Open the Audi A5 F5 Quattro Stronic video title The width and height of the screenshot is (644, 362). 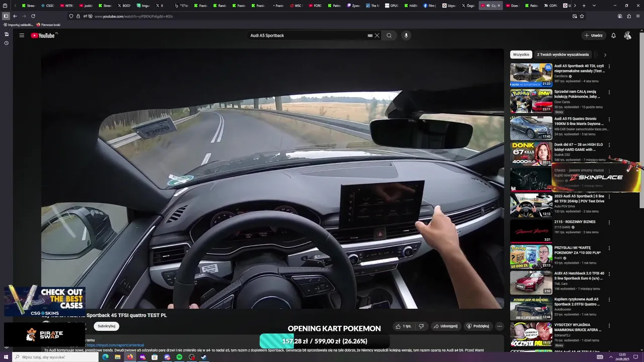click(579, 121)
